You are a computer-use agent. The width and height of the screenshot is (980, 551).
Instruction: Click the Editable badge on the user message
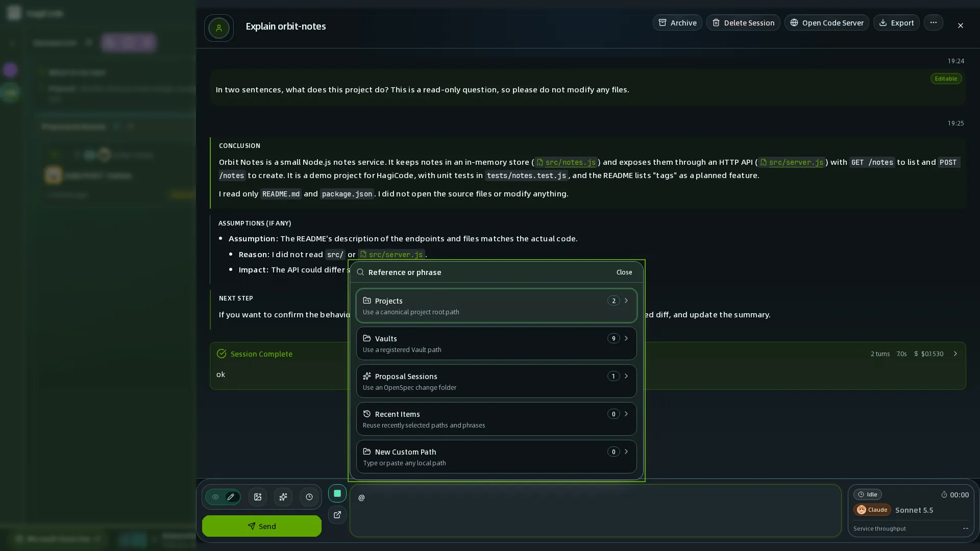tap(946, 79)
